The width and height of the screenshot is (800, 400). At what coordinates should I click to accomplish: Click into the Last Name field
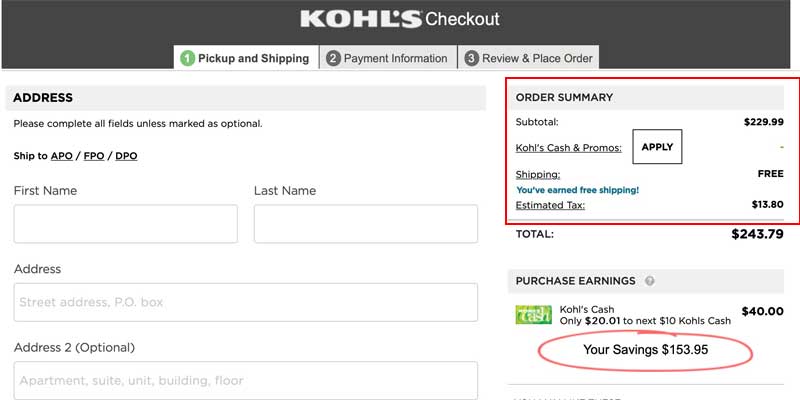pos(365,224)
